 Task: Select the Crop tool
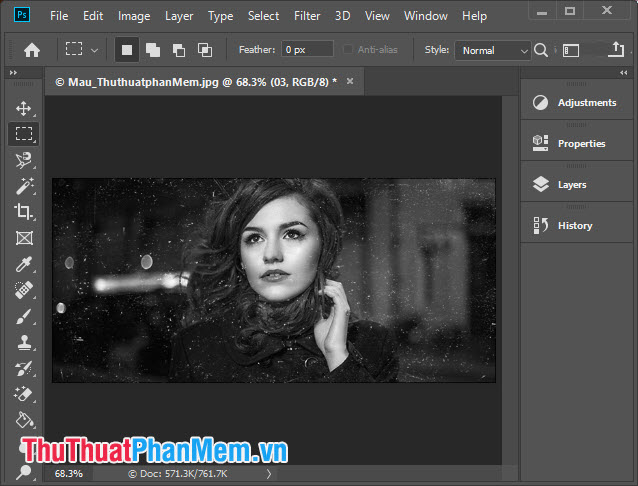pyautogui.click(x=24, y=211)
